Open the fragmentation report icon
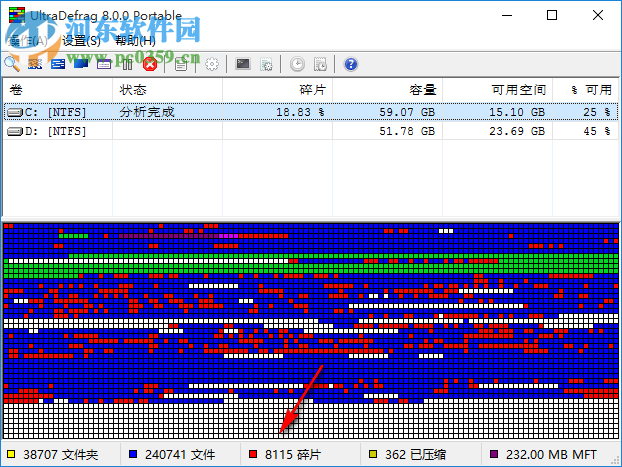Screen dimensions: 622x467 181,64
